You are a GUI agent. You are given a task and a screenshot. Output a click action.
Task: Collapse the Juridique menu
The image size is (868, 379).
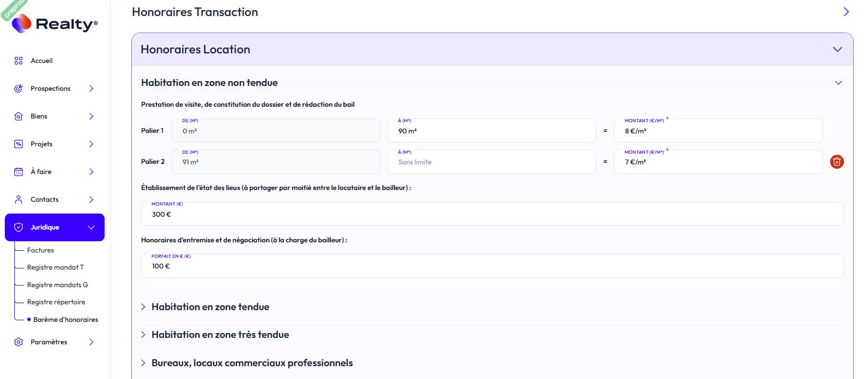pyautogui.click(x=91, y=227)
